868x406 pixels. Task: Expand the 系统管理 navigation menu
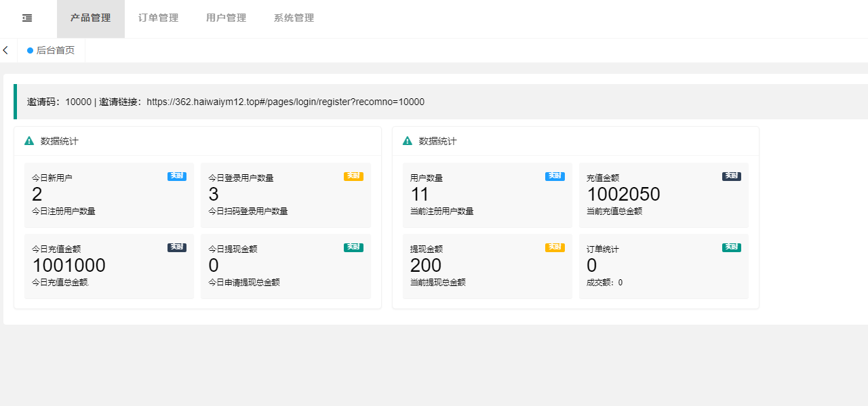click(x=294, y=18)
